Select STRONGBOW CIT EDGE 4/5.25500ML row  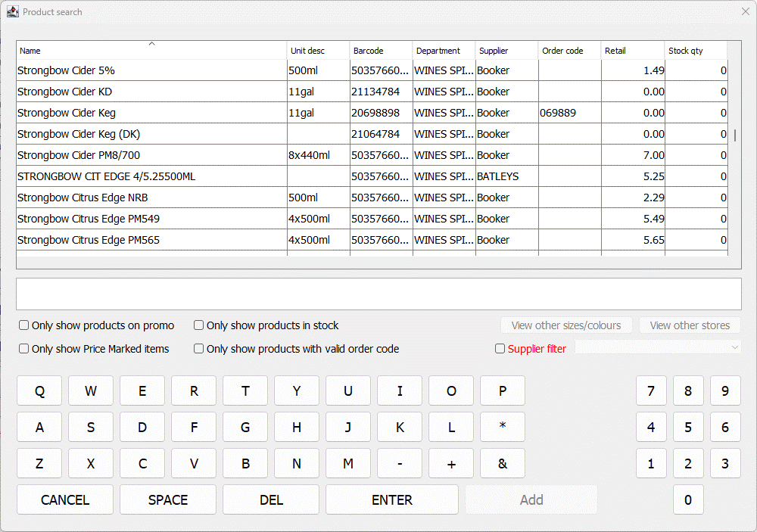point(372,176)
